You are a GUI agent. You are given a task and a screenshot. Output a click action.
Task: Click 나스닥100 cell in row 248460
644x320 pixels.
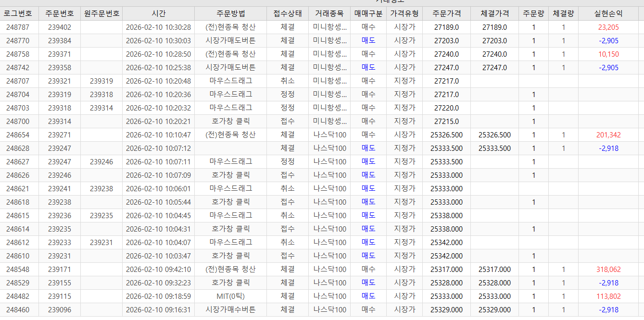click(x=329, y=310)
